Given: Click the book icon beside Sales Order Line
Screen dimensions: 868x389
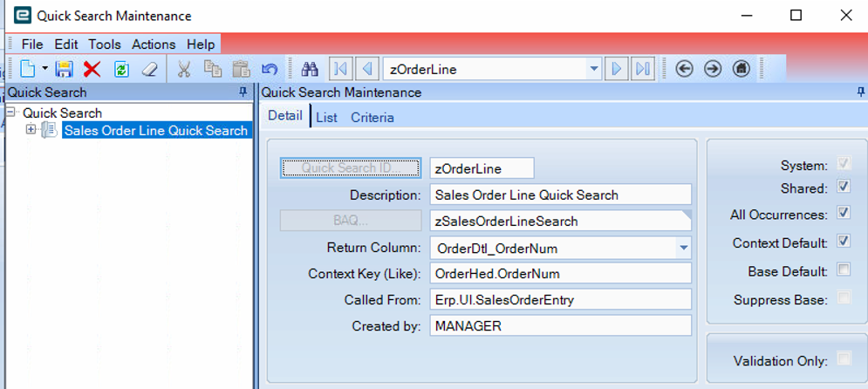Looking at the screenshot, I should tap(49, 130).
